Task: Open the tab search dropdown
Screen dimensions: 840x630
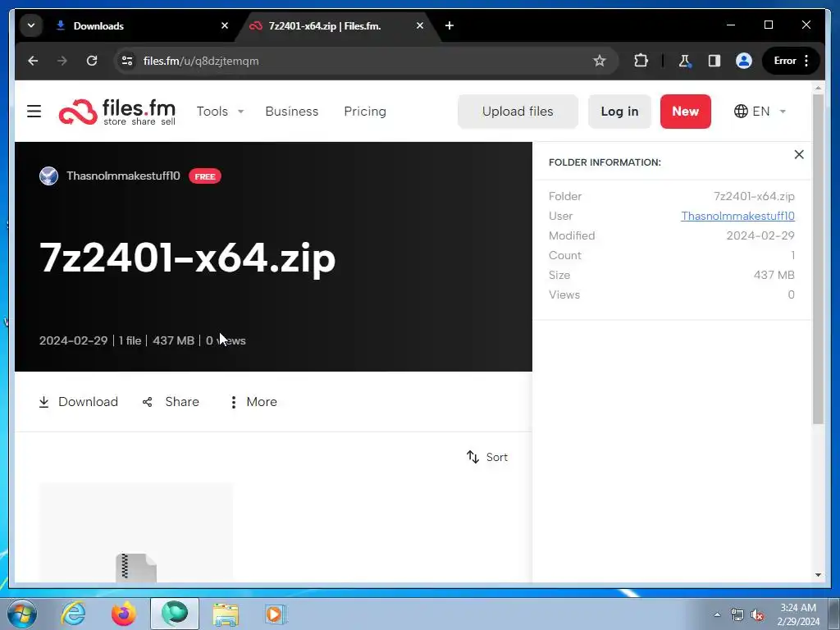Action: pyautogui.click(x=31, y=25)
